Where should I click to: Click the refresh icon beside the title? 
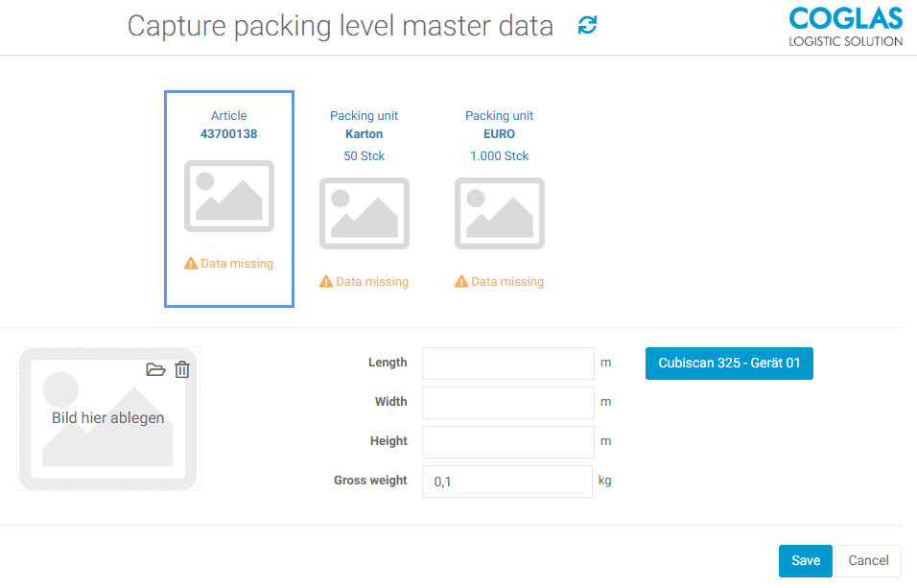click(587, 26)
